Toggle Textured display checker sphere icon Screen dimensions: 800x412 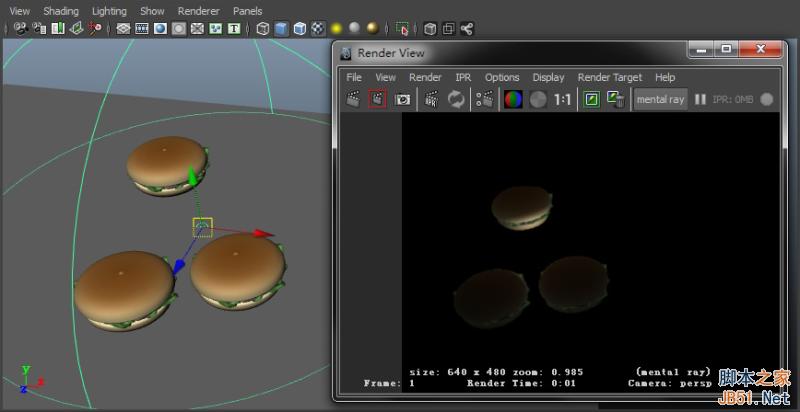(x=318, y=29)
